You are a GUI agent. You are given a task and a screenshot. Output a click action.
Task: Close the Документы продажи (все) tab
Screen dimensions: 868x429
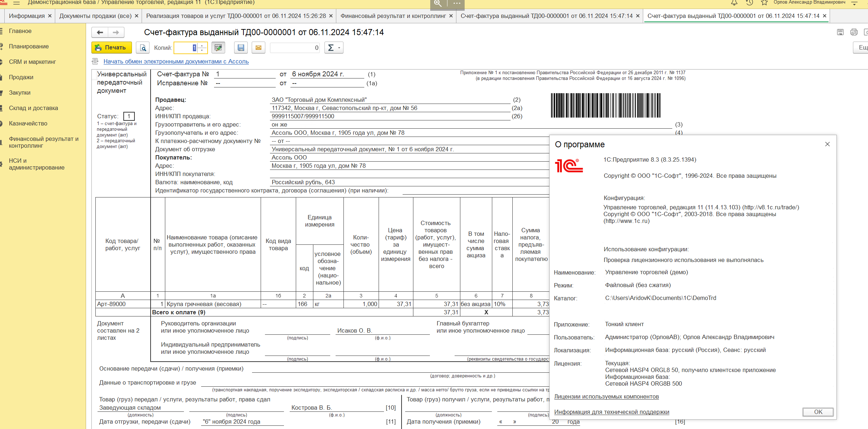point(137,16)
